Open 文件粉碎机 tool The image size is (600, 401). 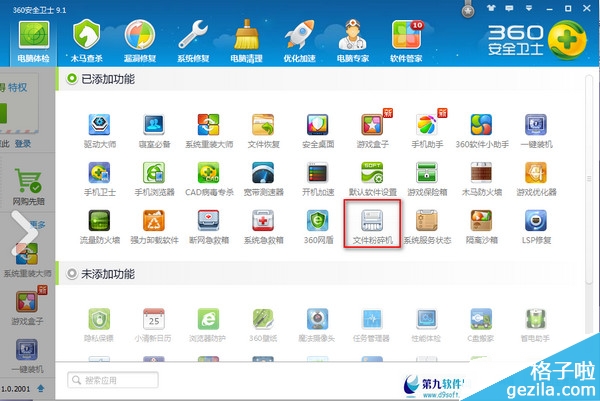click(372, 224)
